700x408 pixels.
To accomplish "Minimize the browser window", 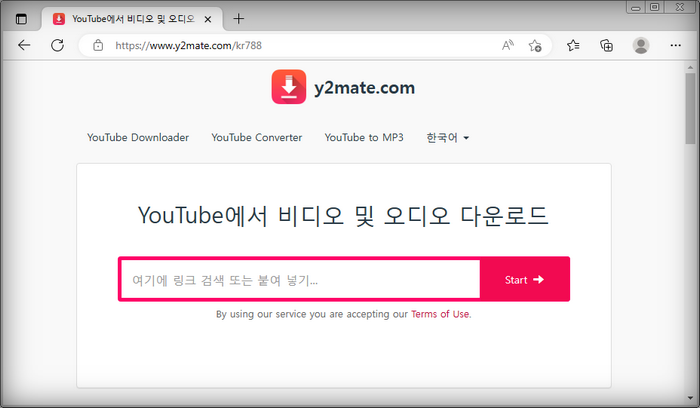I will [636, 7].
